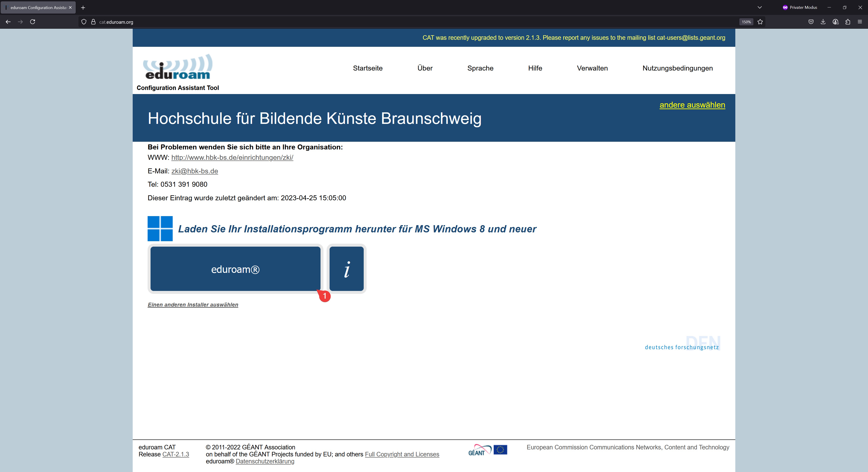
Task: Click 'Einen anderen Installer auswählen' link
Action: 193,304
